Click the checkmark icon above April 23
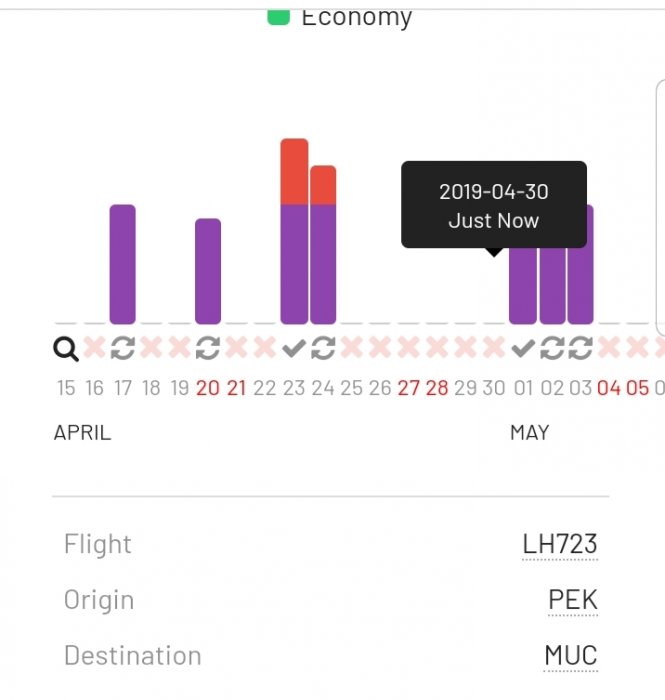 (x=293, y=349)
